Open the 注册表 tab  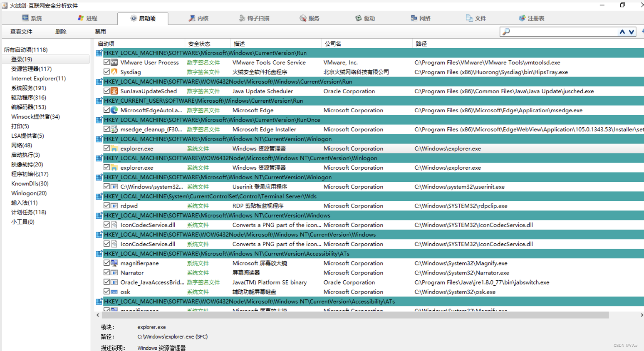click(531, 18)
